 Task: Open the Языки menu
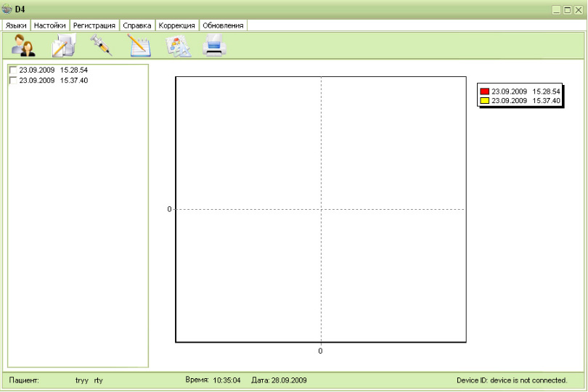click(16, 25)
